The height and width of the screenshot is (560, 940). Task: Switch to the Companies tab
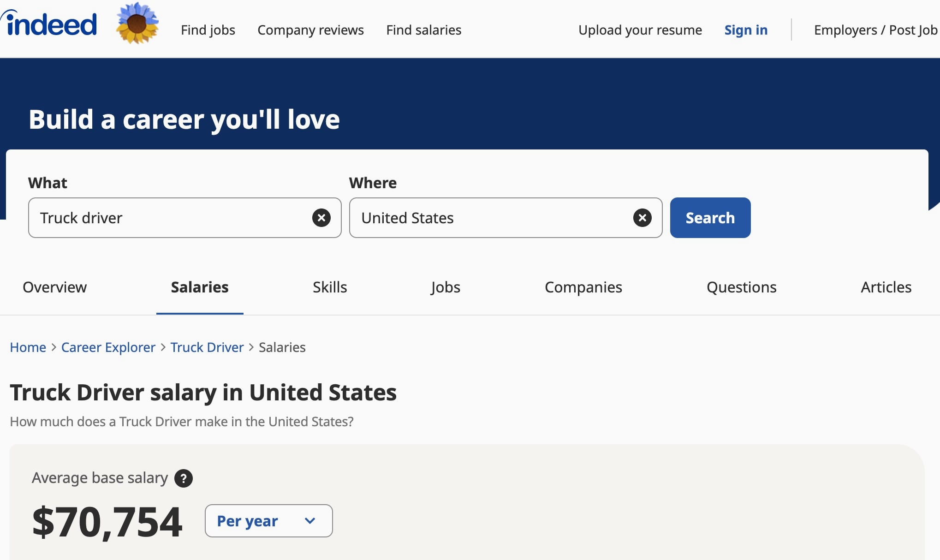point(583,287)
